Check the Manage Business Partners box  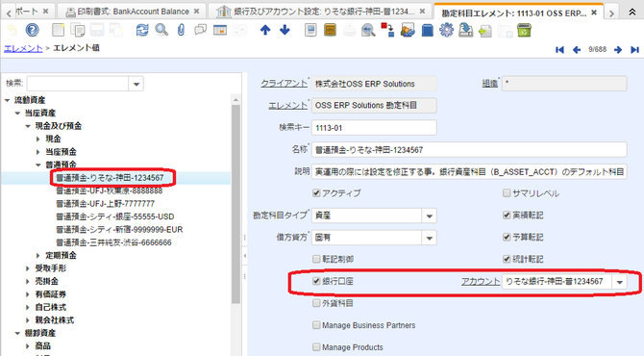point(316,325)
